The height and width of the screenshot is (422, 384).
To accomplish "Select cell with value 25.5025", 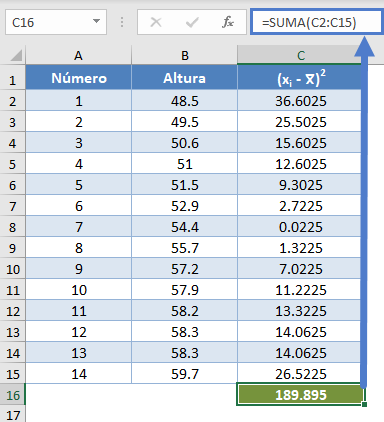I will point(299,122).
